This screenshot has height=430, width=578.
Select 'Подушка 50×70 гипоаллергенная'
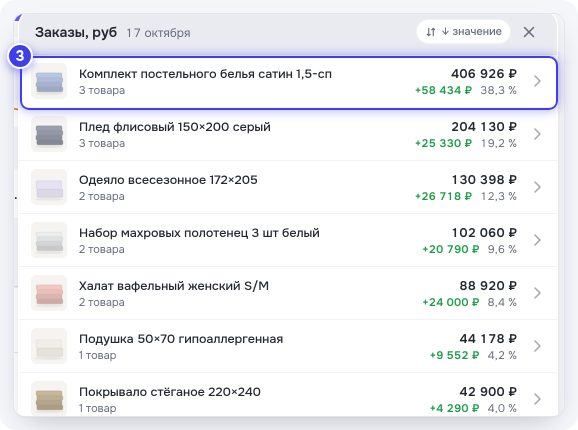pyautogui.click(x=181, y=339)
